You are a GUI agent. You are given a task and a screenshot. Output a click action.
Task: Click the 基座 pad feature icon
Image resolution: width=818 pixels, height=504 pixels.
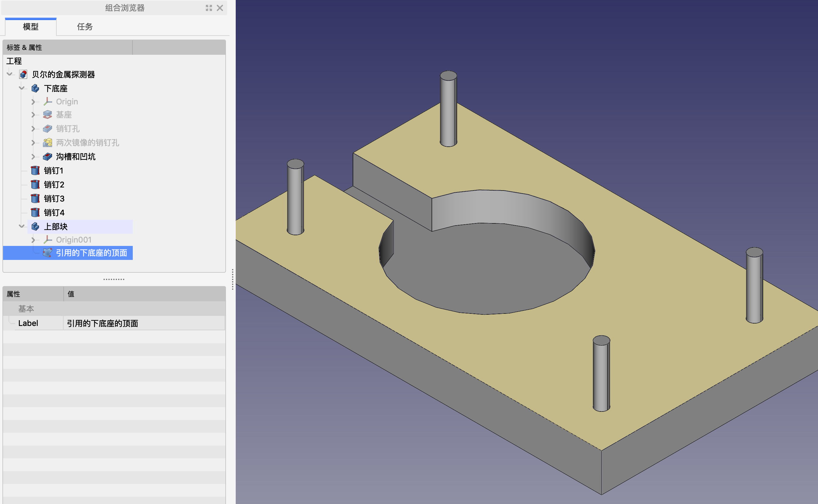click(x=47, y=115)
